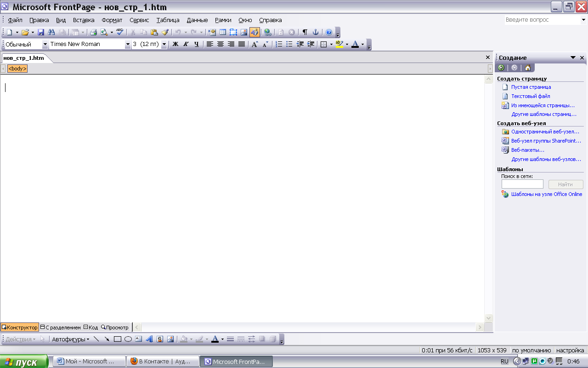The width and height of the screenshot is (588, 368).
Task: Toggle align right
Action: 231,44
